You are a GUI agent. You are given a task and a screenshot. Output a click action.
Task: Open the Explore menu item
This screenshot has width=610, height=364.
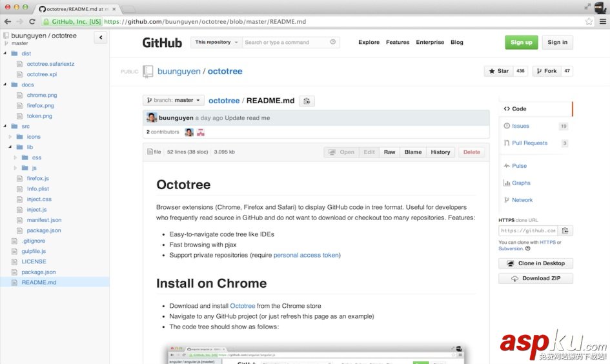click(369, 43)
